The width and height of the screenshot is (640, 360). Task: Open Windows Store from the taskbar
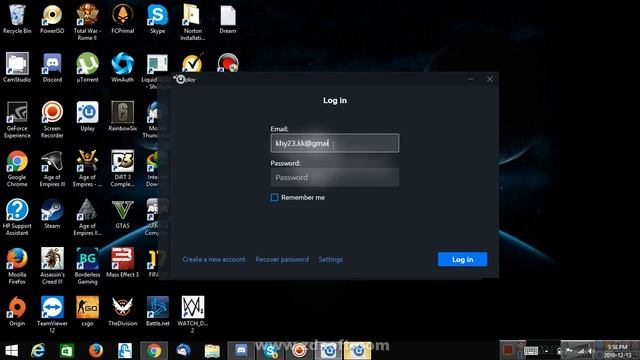(67, 351)
